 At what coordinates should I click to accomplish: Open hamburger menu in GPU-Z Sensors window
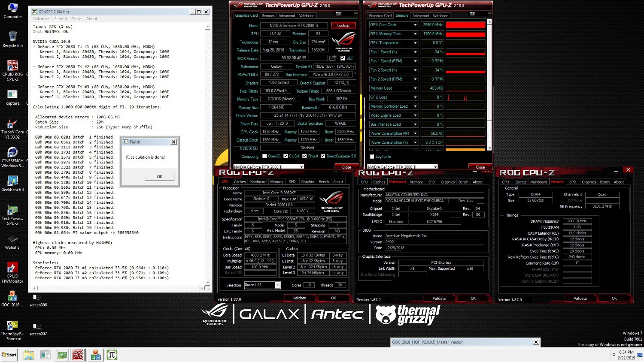click(x=489, y=14)
